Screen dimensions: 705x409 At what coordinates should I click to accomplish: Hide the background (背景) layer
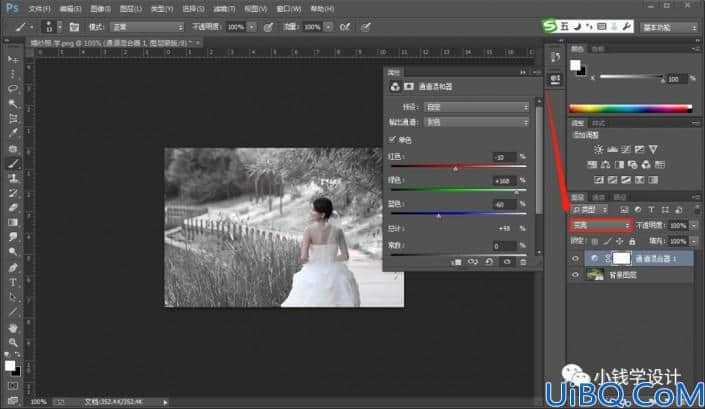coord(576,275)
